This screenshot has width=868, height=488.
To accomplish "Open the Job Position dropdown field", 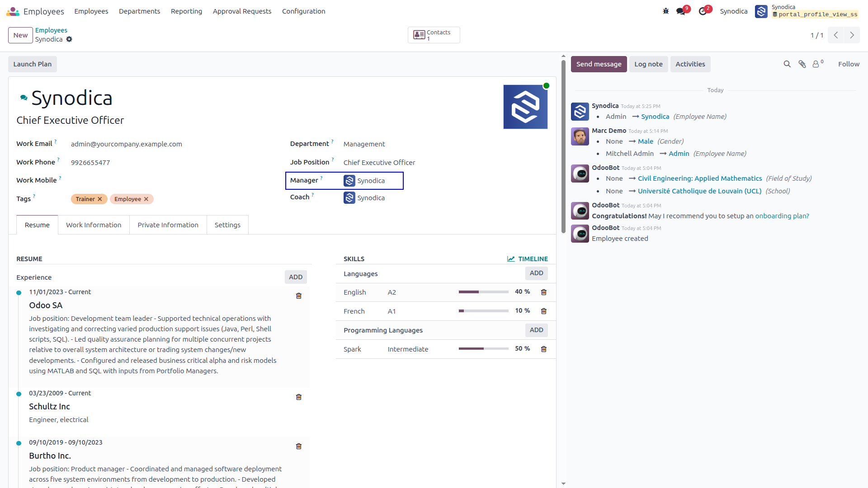I will click(445, 163).
